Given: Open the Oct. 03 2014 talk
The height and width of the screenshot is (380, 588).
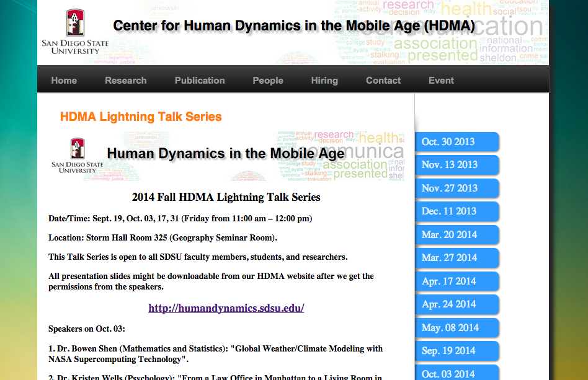Looking at the screenshot, I should pos(457,373).
